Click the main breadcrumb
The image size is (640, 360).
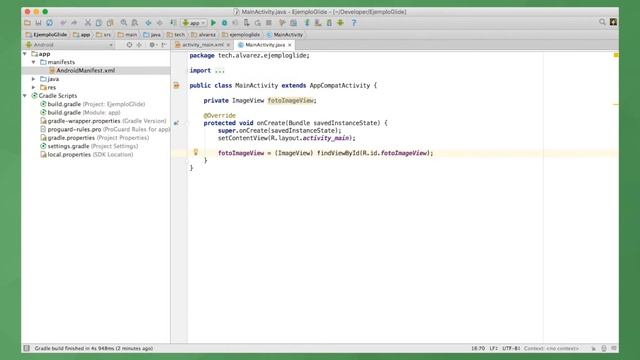(x=128, y=35)
